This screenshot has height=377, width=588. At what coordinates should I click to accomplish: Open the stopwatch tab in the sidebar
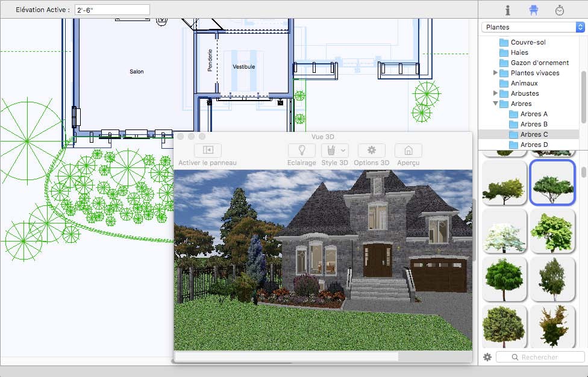[x=559, y=10]
